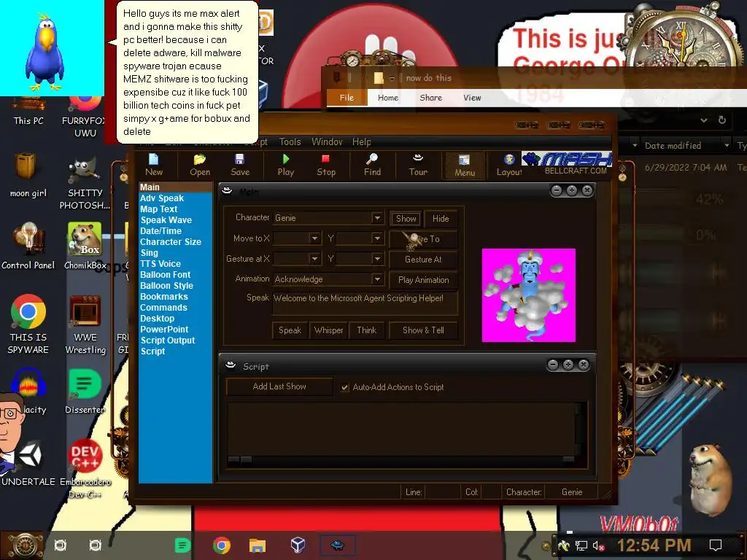Open the View tab in Explorer window
Screen dimensions: 747x560
[x=472, y=98]
